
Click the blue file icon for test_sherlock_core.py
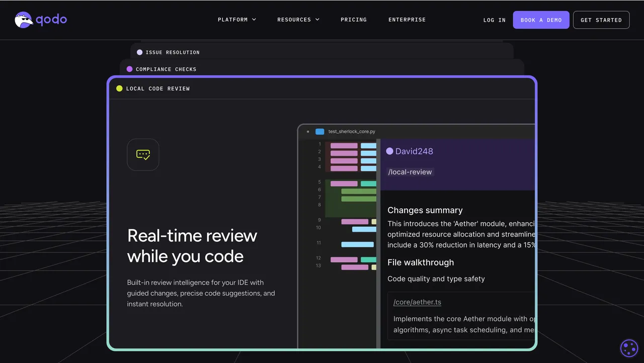(x=319, y=132)
